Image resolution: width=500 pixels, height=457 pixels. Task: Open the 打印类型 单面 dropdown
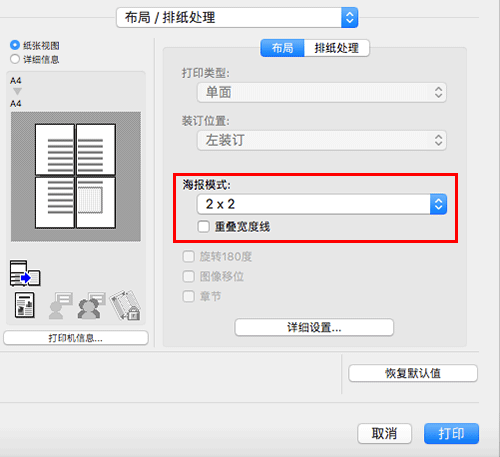pos(322,92)
